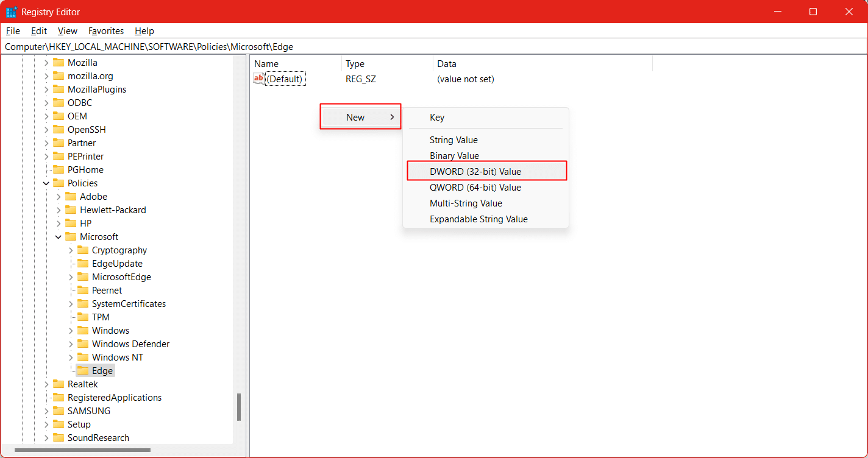This screenshot has width=868, height=458.
Task: Click the SAMSUNG folder icon
Action: tap(59, 411)
